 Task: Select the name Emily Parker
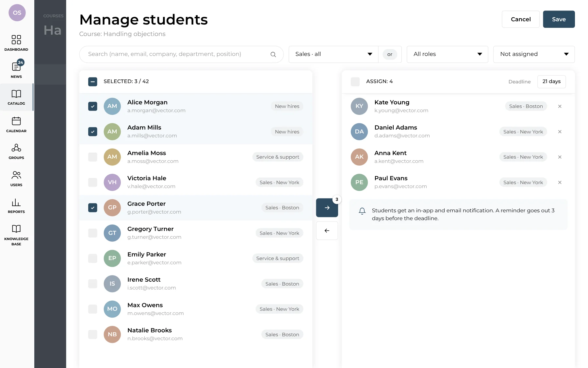(x=147, y=254)
